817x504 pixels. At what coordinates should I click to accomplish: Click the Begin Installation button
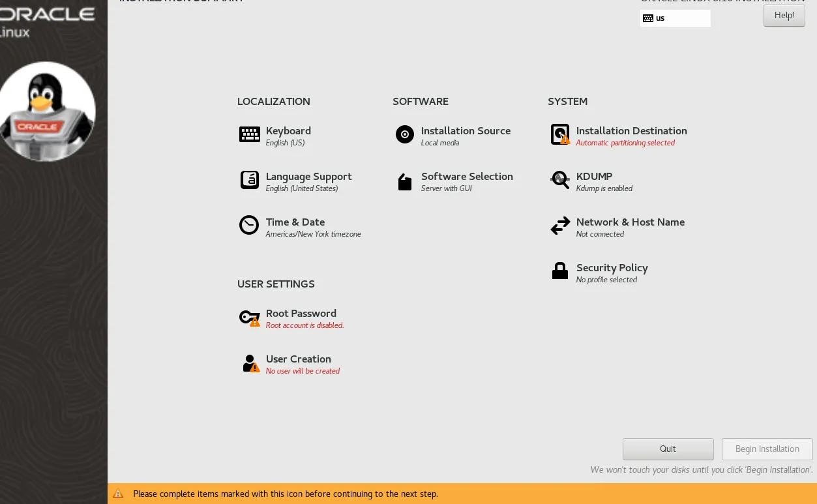click(x=767, y=449)
